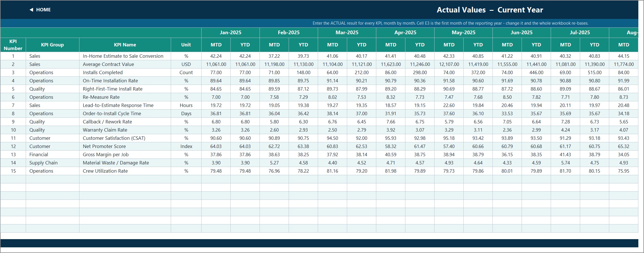Click the 'Days' unit cell
The height and width of the screenshot is (253, 644).
point(186,113)
